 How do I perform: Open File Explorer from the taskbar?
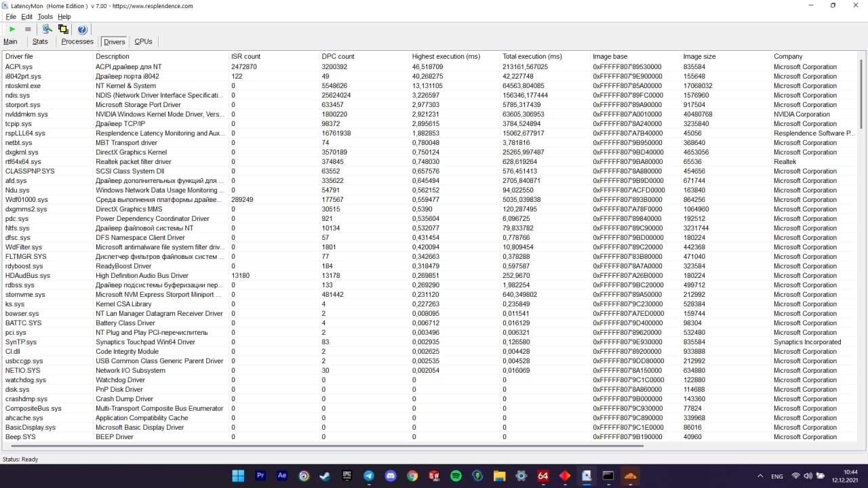(499, 476)
